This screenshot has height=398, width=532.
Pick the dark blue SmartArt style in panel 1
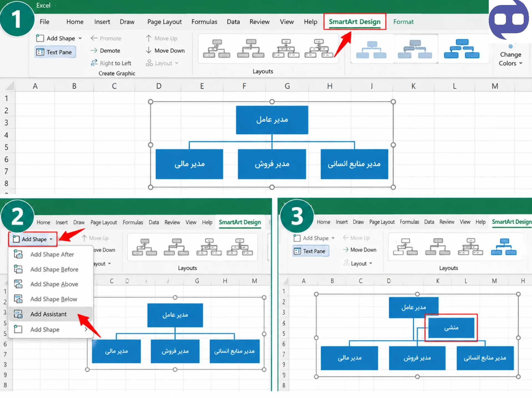tap(462, 49)
